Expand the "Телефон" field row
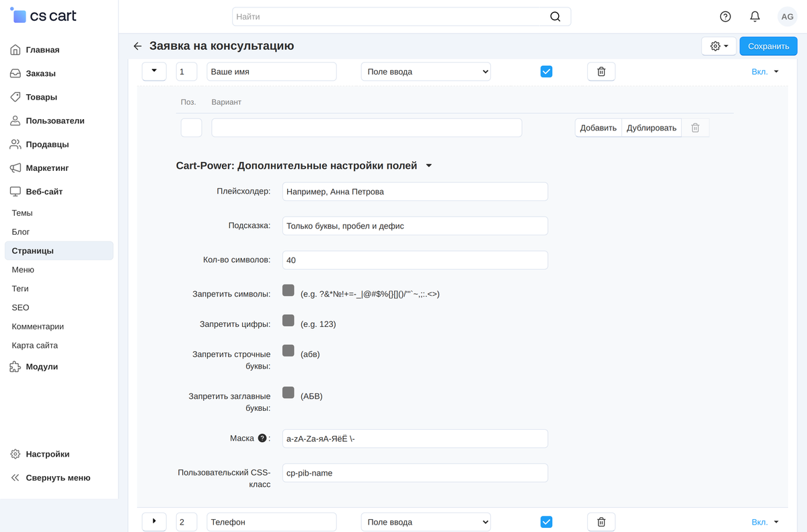The image size is (807, 532). [155, 522]
